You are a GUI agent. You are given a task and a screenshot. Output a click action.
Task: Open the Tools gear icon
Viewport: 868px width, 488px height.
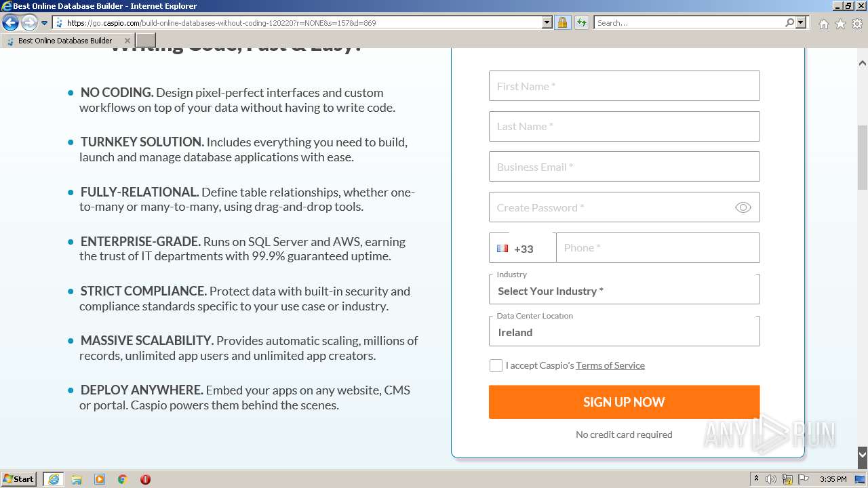[857, 24]
